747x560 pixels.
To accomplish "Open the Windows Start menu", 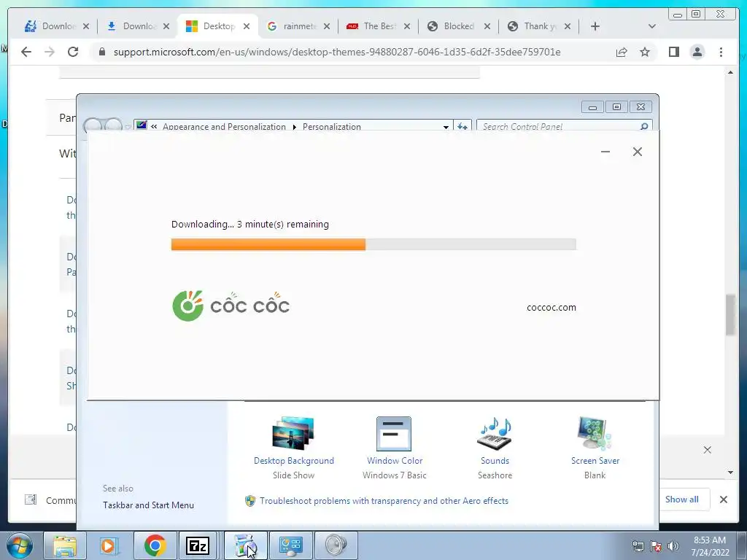I will (x=19, y=545).
